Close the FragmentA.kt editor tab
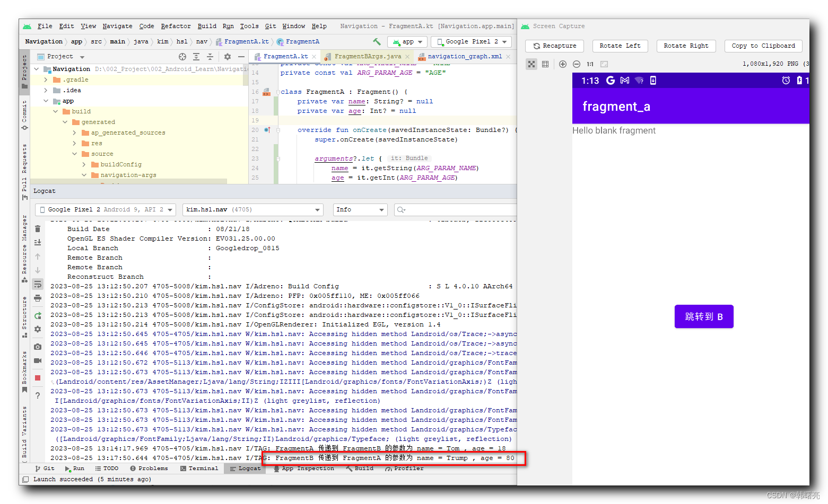 point(314,57)
